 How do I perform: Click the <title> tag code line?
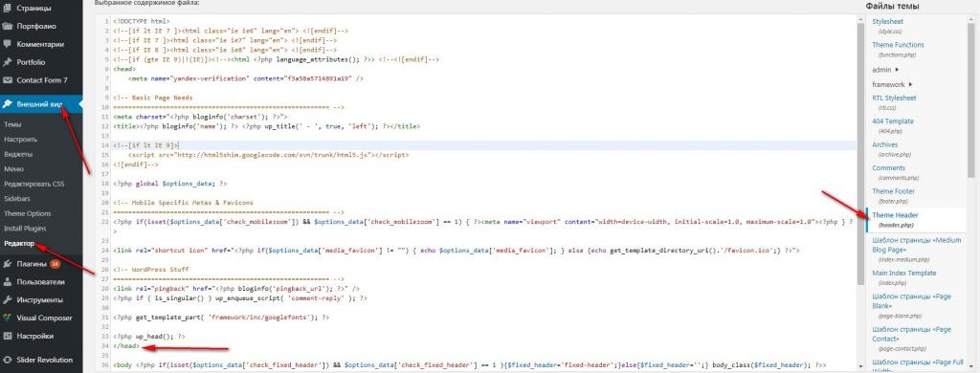pyautogui.click(x=266, y=126)
